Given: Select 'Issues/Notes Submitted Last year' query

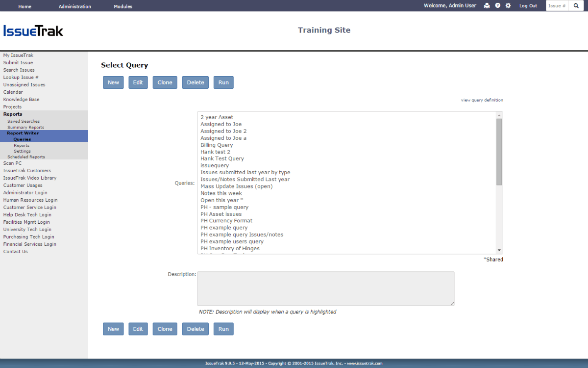Looking at the screenshot, I should pyautogui.click(x=245, y=179).
